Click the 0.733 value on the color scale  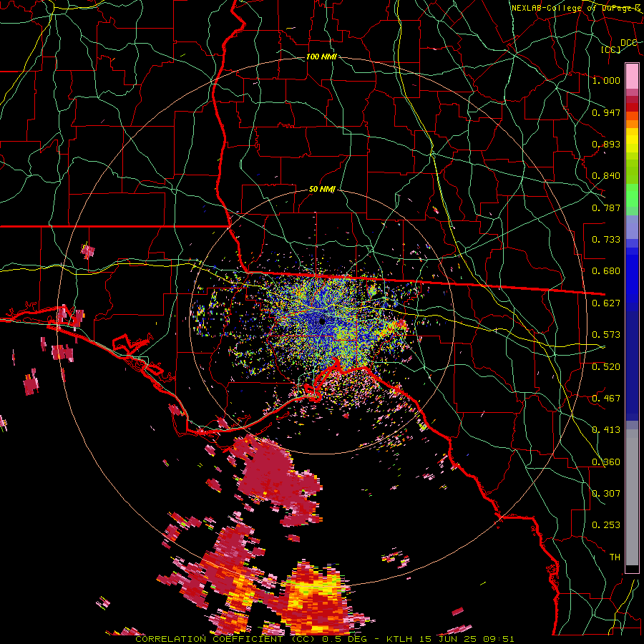606,240
